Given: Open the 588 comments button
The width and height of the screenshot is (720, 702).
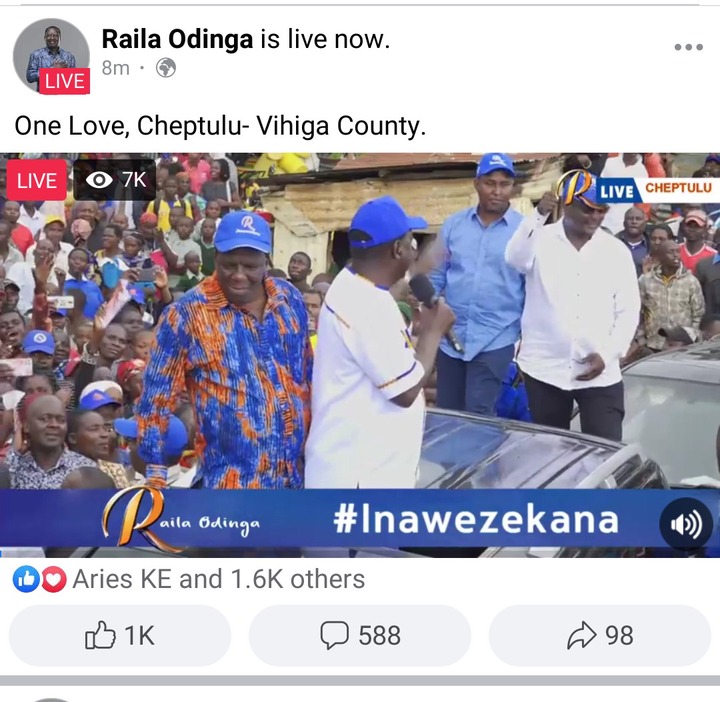Looking at the screenshot, I should pos(360,635).
